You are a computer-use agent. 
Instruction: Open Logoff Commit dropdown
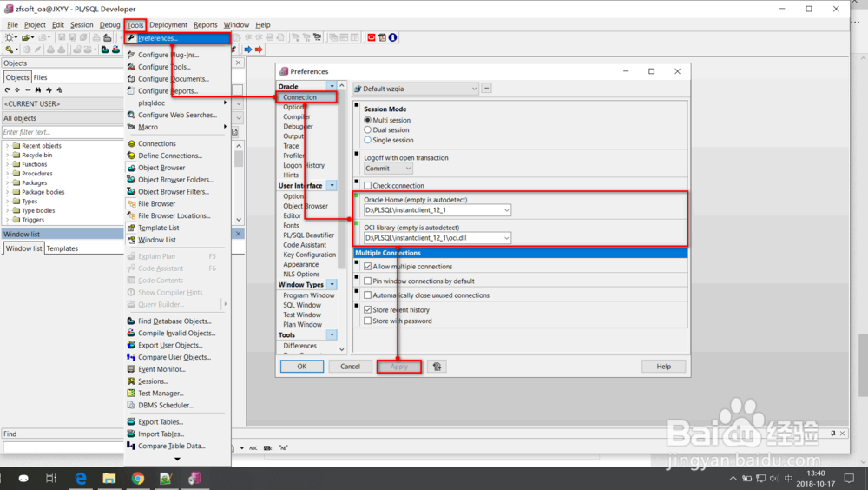[408, 169]
